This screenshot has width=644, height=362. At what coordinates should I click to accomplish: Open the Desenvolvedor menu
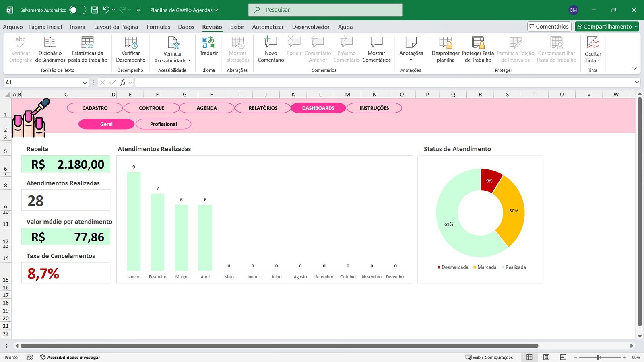[x=310, y=27]
